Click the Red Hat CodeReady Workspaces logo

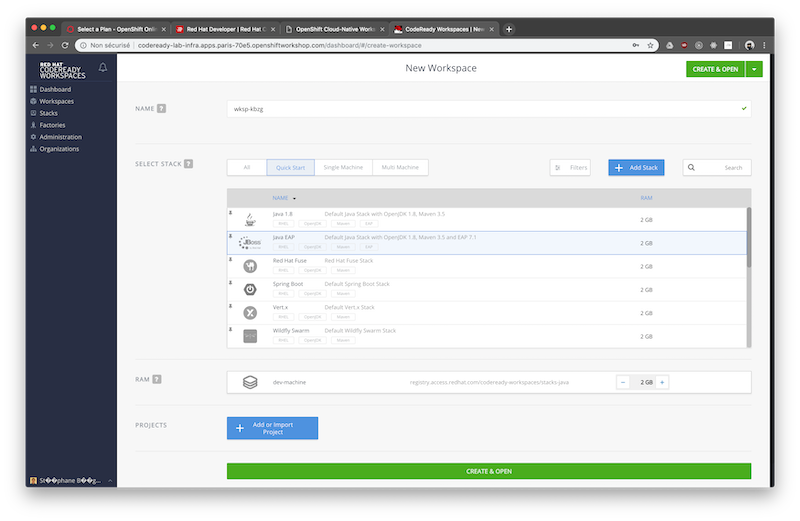62,70
